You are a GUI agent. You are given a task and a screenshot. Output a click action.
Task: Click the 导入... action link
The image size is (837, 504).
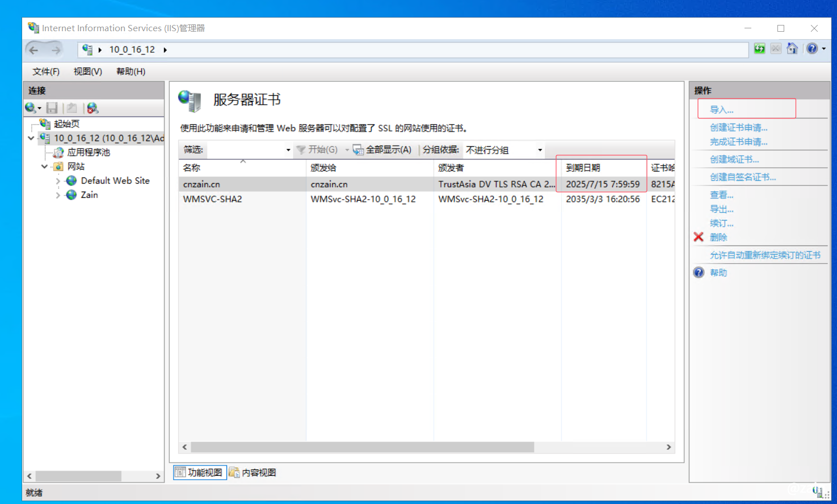coord(722,110)
